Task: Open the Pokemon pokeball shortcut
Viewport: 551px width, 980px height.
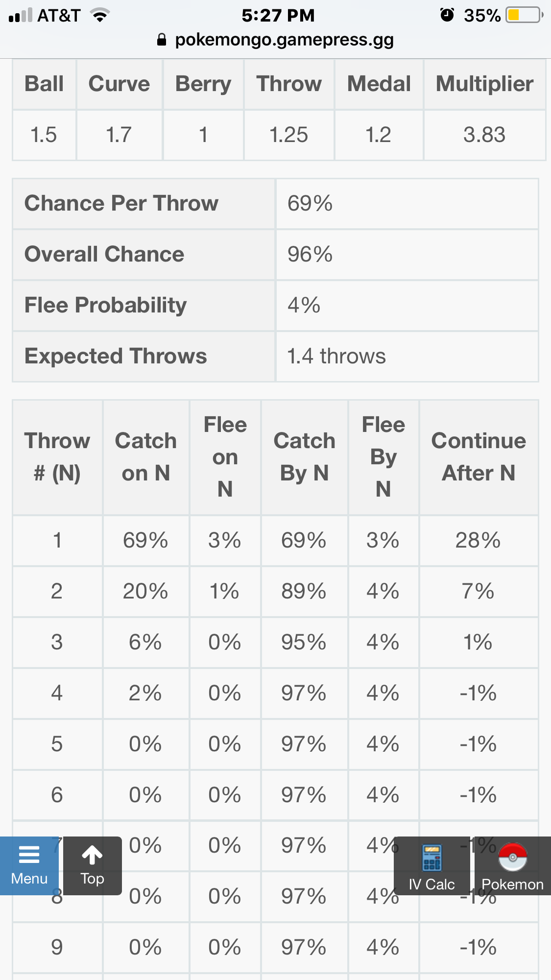Action: click(x=512, y=866)
